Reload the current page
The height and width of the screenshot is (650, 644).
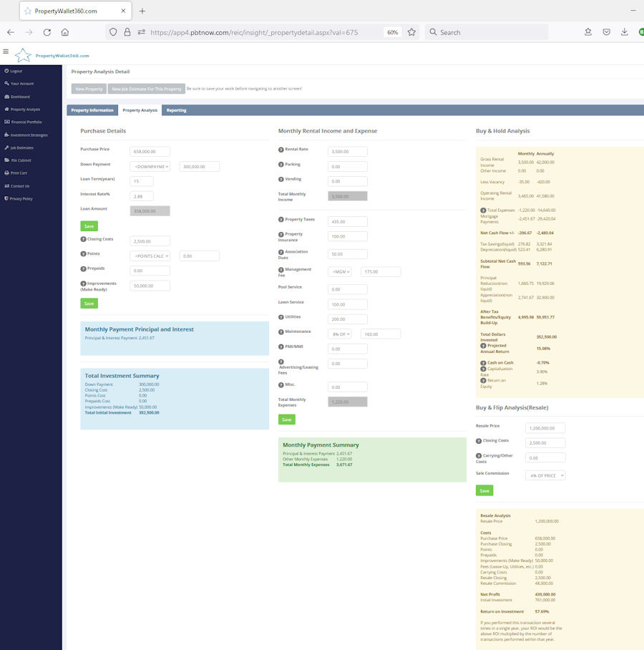(47, 32)
